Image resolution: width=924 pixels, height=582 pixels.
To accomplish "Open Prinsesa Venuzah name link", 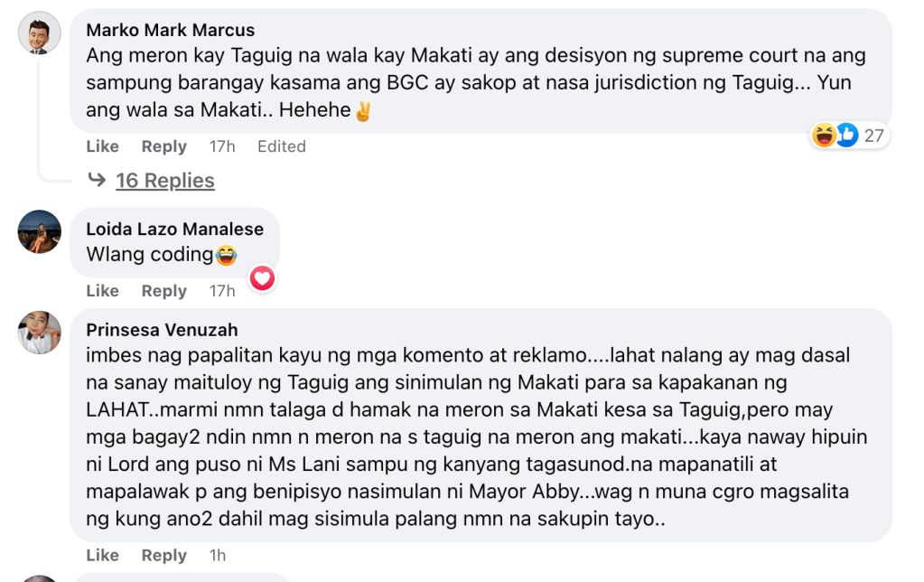I will (x=162, y=330).
